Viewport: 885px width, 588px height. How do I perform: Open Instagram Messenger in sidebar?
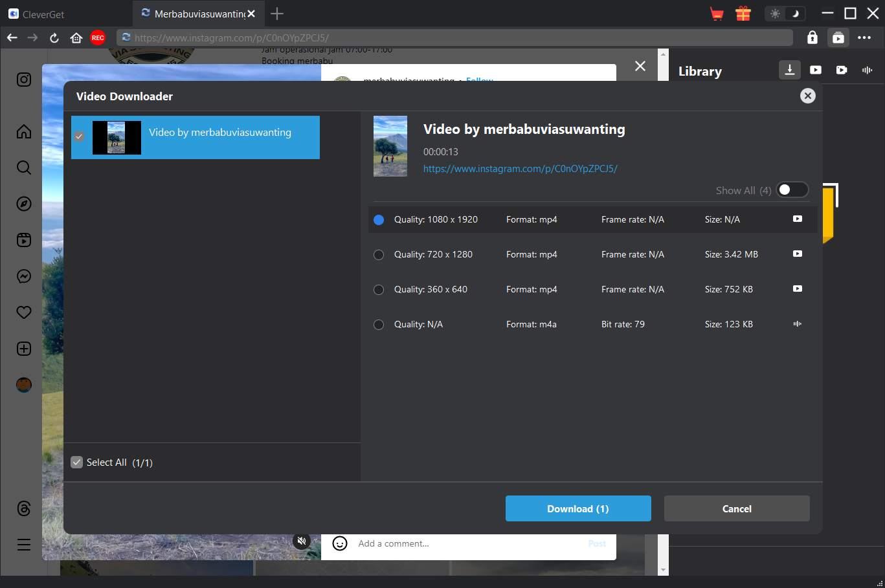pyautogui.click(x=24, y=276)
